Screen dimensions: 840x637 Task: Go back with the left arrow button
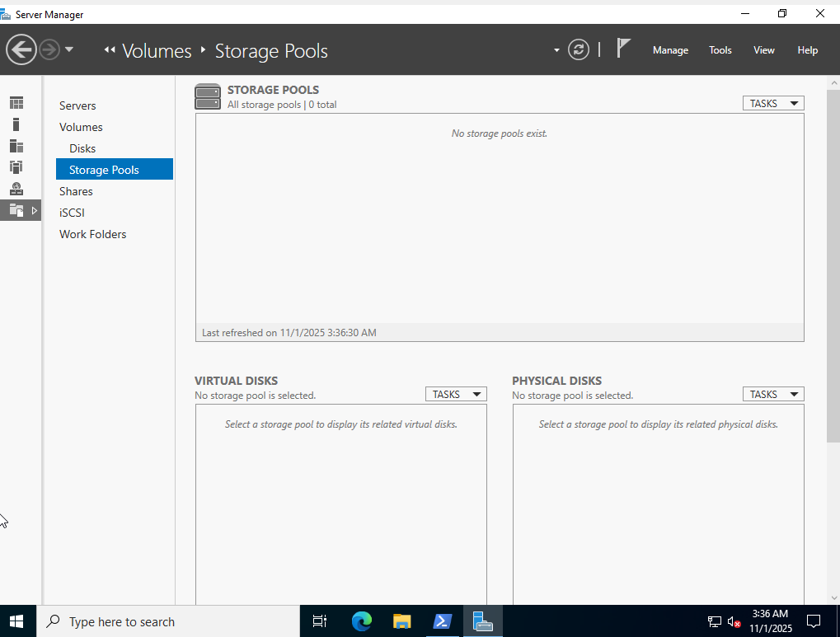21,50
